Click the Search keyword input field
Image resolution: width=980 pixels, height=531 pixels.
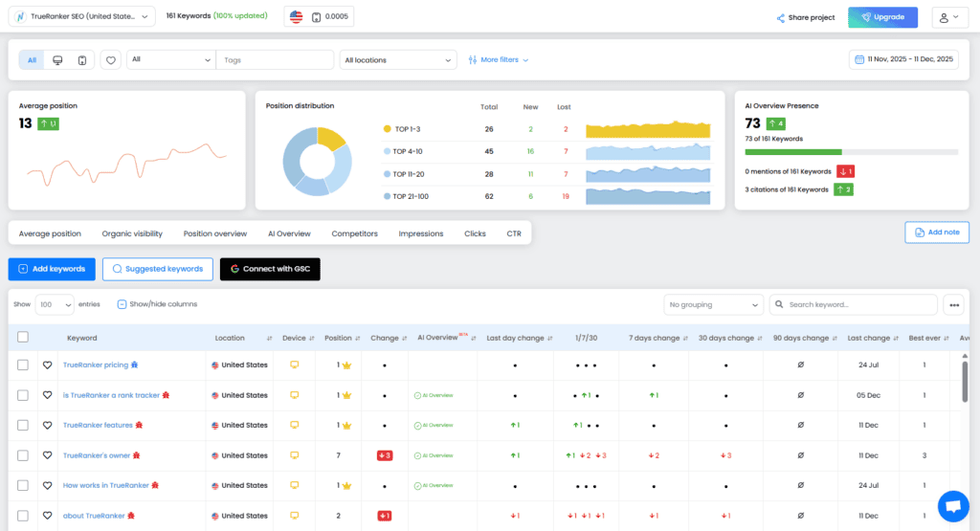(x=857, y=304)
